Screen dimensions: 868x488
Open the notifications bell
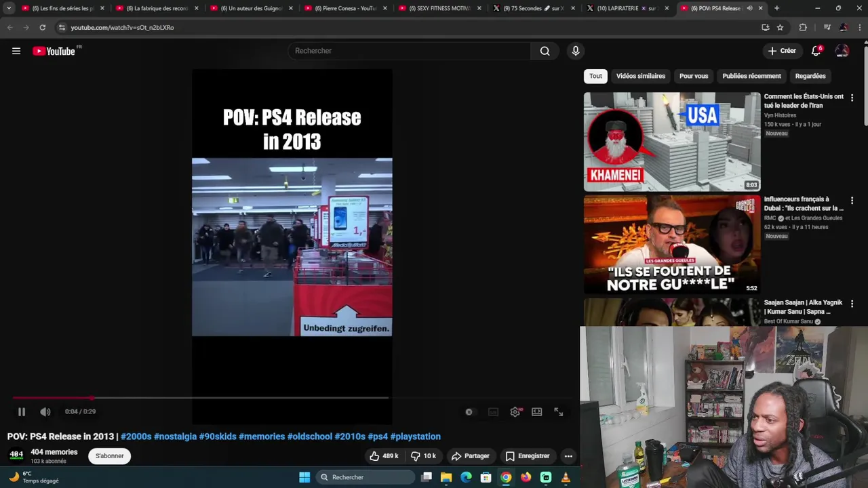click(x=816, y=51)
